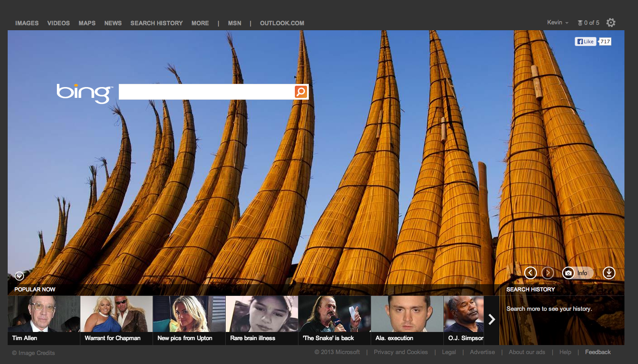Open the New pics from Upton story

point(189,320)
